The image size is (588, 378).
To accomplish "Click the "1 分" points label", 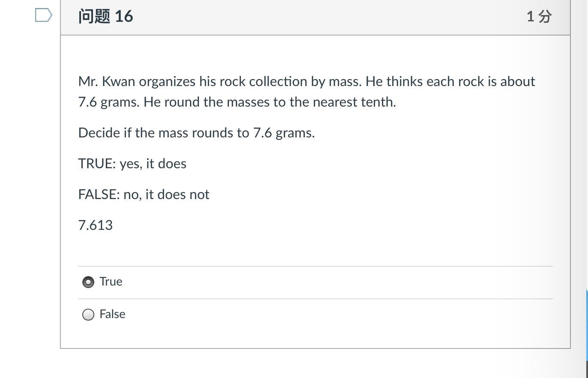I will click(539, 17).
